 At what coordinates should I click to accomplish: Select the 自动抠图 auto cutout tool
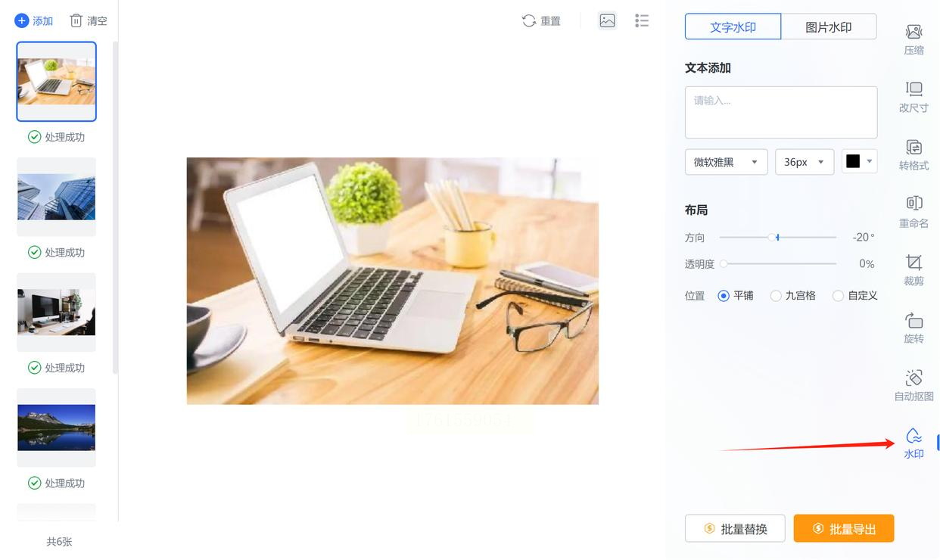914,385
